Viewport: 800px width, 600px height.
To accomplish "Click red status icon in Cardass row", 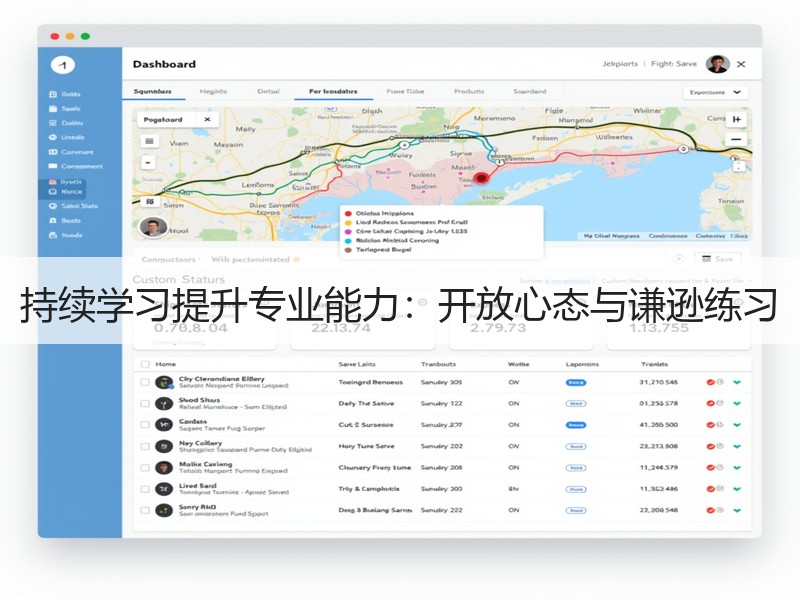I will click(x=710, y=425).
